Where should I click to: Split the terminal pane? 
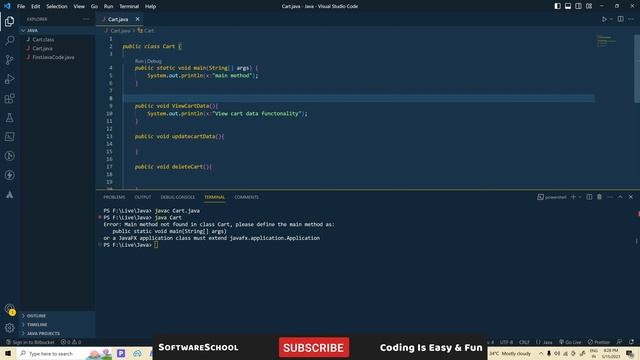pyautogui.click(x=589, y=197)
